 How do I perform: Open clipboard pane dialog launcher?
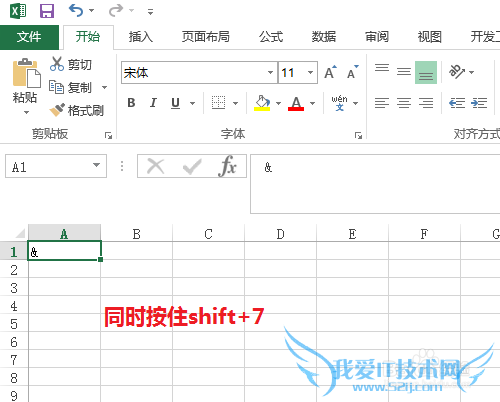pyautogui.click(x=108, y=135)
